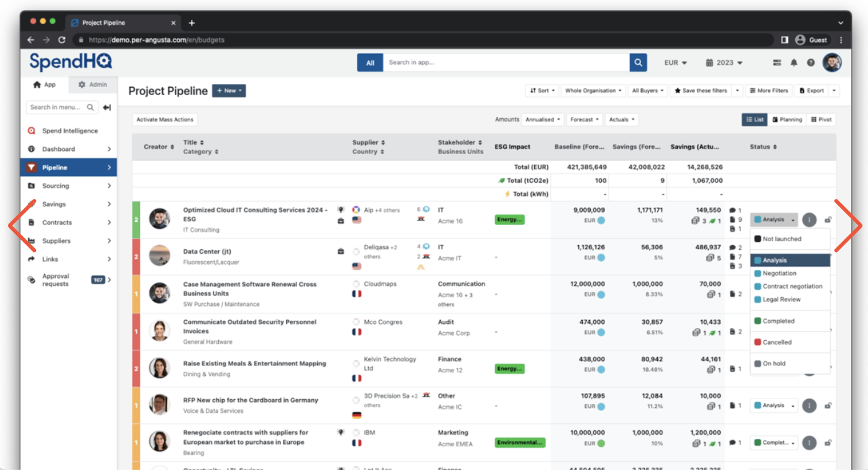Click the browser reload icon
The height and width of the screenshot is (470, 868).
[x=62, y=40]
